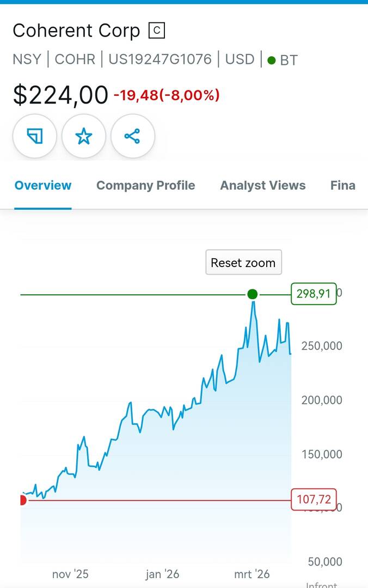Add Coherent Corp to favorites with star
The width and height of the screenshot is (368, 588).
tap(83, 136)
